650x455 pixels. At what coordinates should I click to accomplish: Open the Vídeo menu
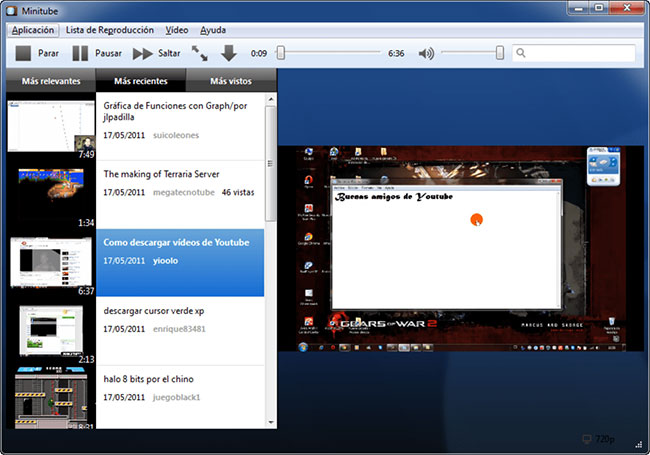tap(177, 30)
